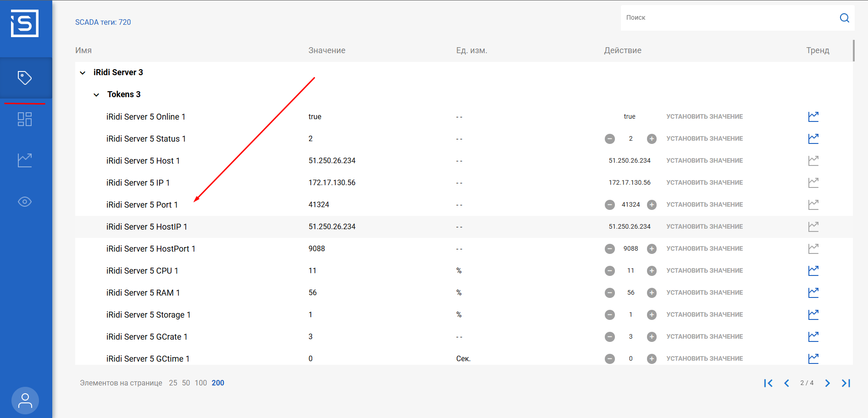The image size is (868, 418).
Task: Collapse the Tokens 3 subgroup
Action: [x=96, y=95]
